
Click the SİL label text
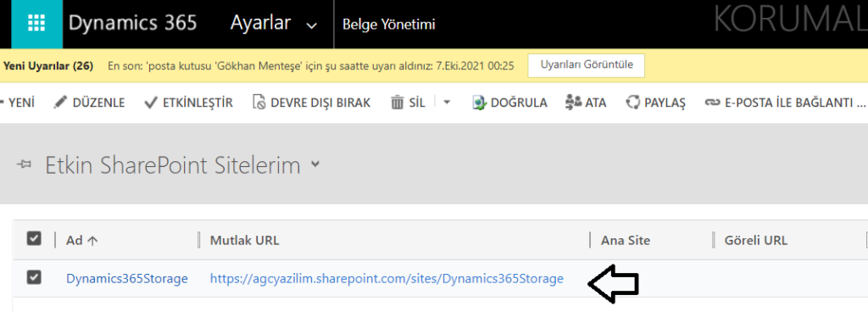417,103
